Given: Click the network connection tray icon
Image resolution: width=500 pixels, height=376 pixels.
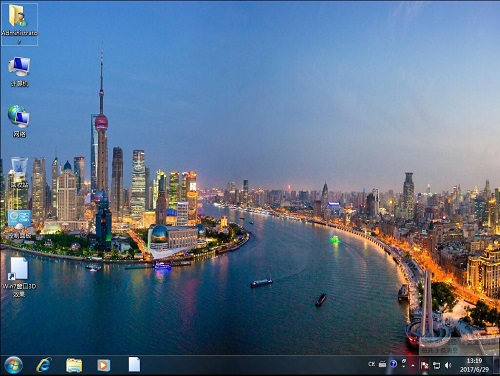Looking at the screenshot, I should [436, 366].
